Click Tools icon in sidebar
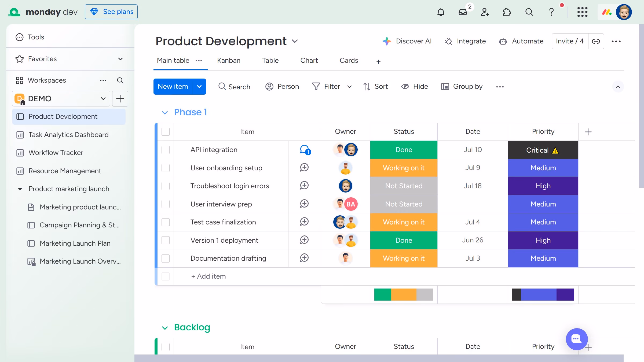Image resolution: width=644 pixels, height=362 pixels. [x=20, y=37]
